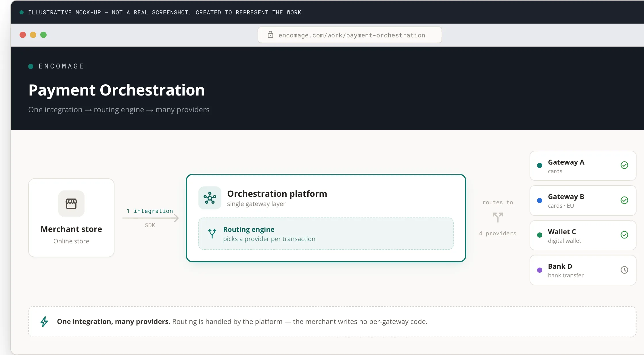Select the Wallet C digital wallet card

click(x=583, y=235)
